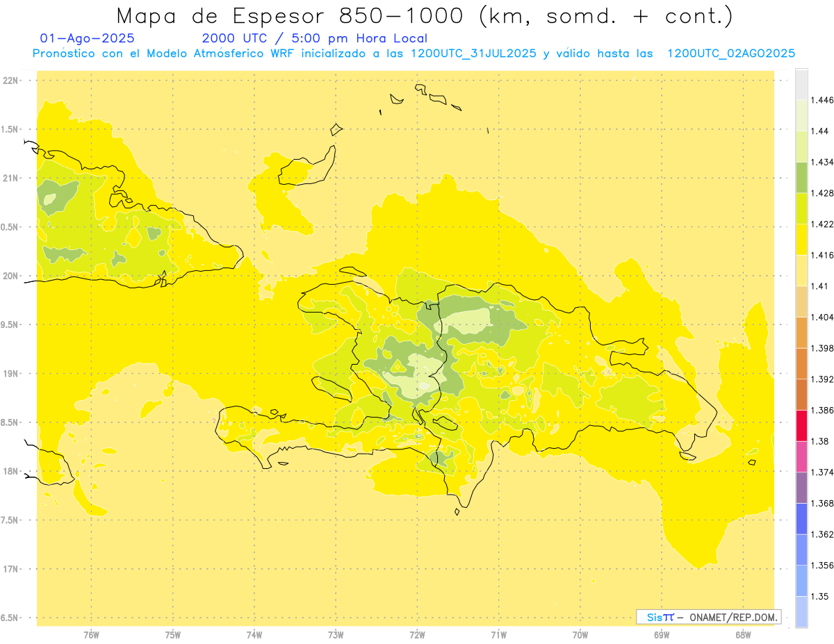The height and width of the screenshot is (644, 834).
Task: Click the "75W" longitude axis label
Action: point(172,634)
